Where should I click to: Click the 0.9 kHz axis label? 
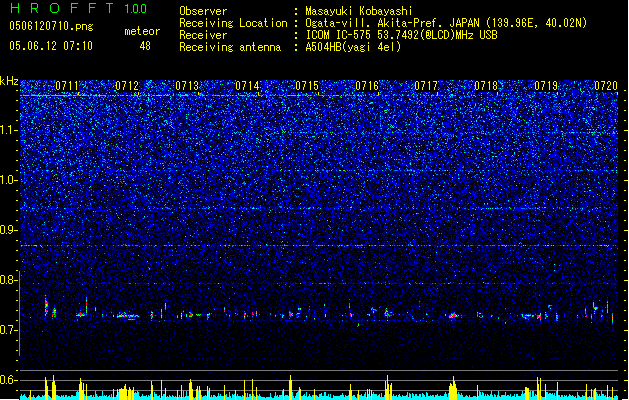pos(9,230)
